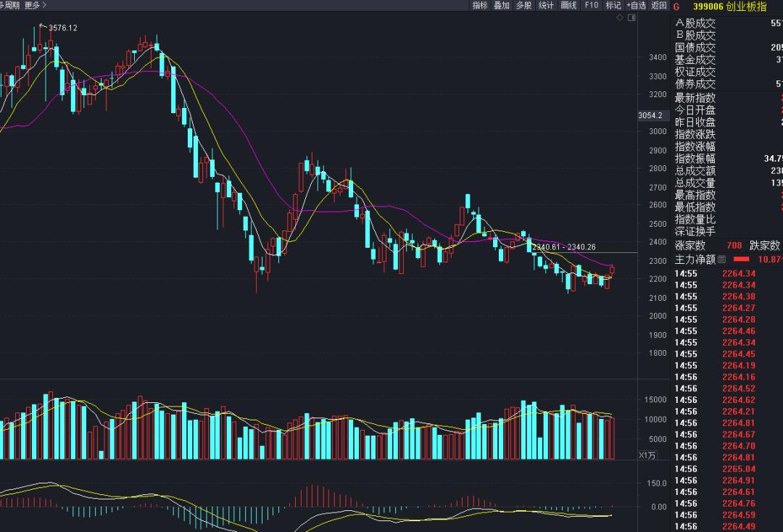Click the 3576.12 high price marker

[62, 28]
